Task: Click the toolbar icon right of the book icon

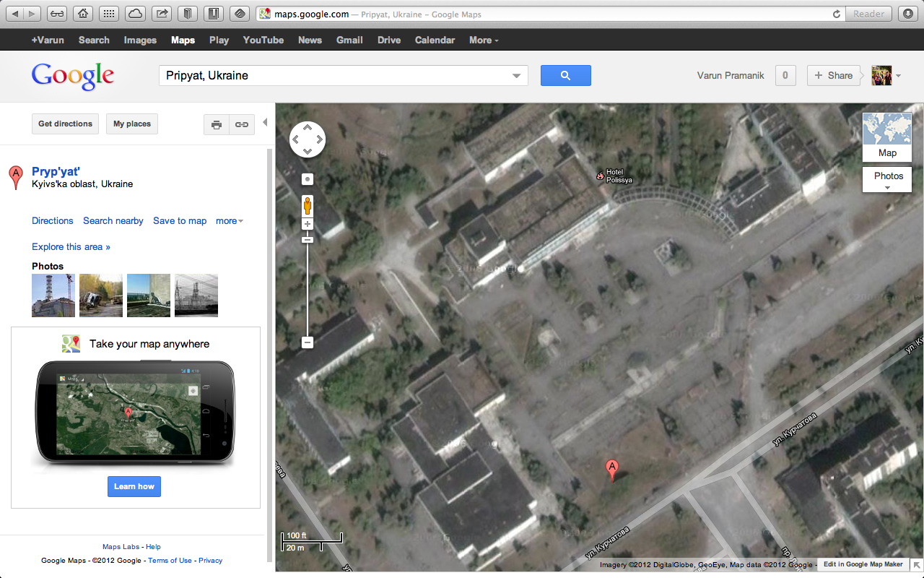Action: 214,14
